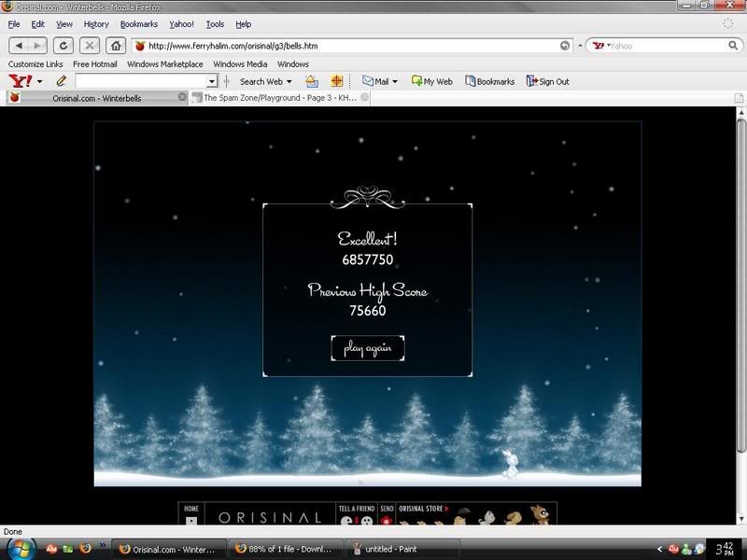The height and width of the screenshot is (560, 747).
Task: Go back with the Back arrow
Action: (19, 46)
